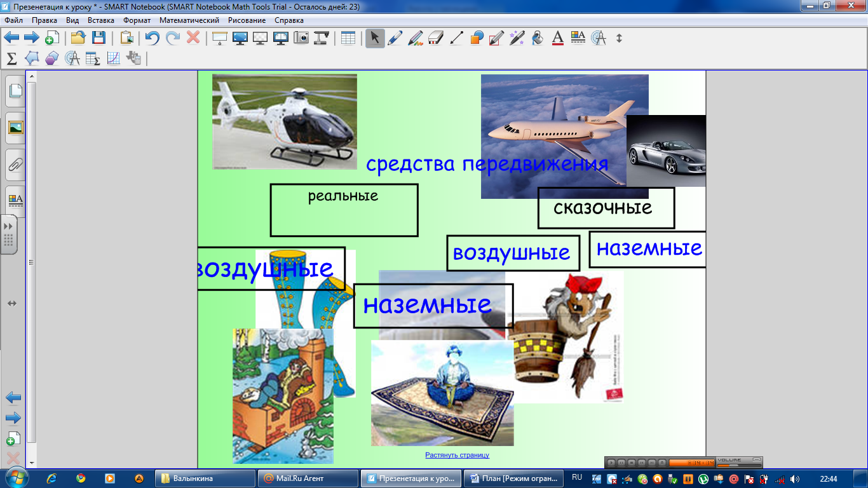This screenshot has height=488, width=868.
Task: Select the Fill bucket tool
Action: coord(538,38)
